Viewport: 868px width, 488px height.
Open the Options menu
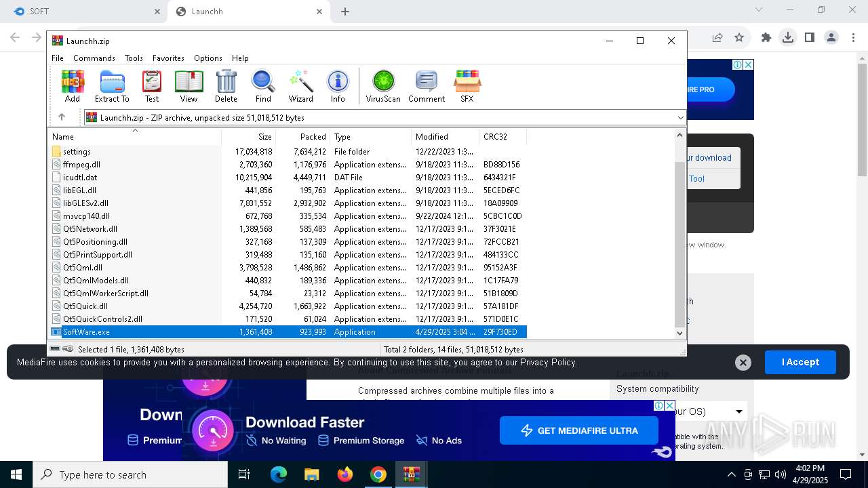point(208,58)
